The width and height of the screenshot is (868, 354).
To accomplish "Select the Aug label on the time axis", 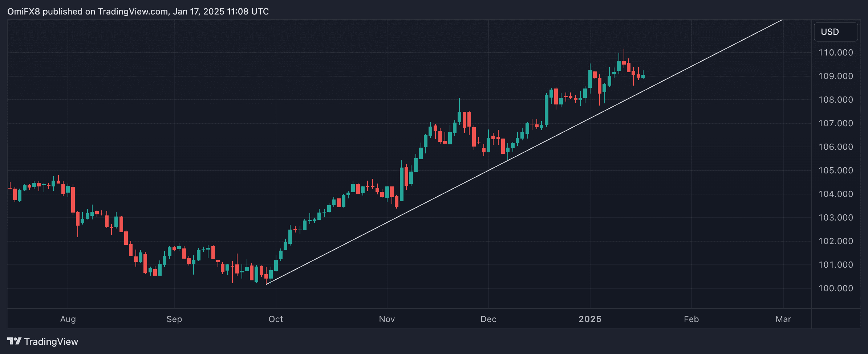I will tap(68, 319).
